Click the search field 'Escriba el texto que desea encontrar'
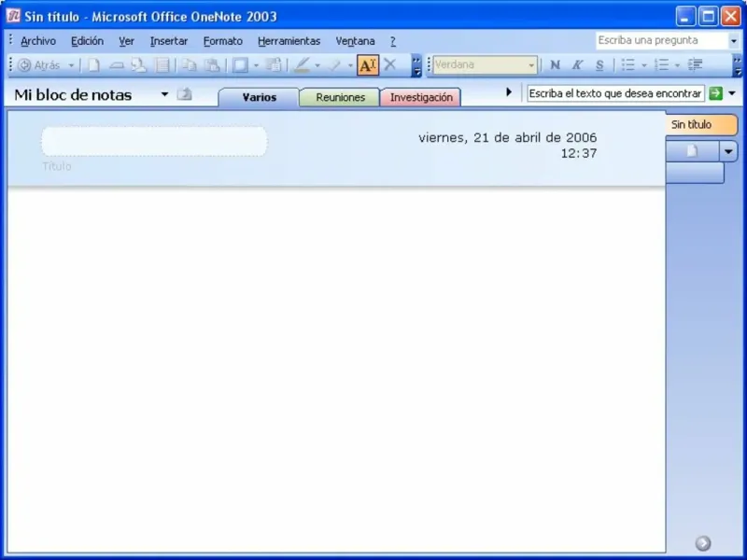This screenshot has width=747, height=560. tap(615, 93)
